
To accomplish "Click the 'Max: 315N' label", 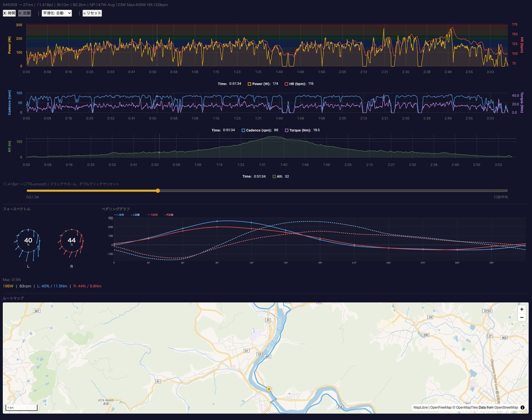I will tap(11, 280).
